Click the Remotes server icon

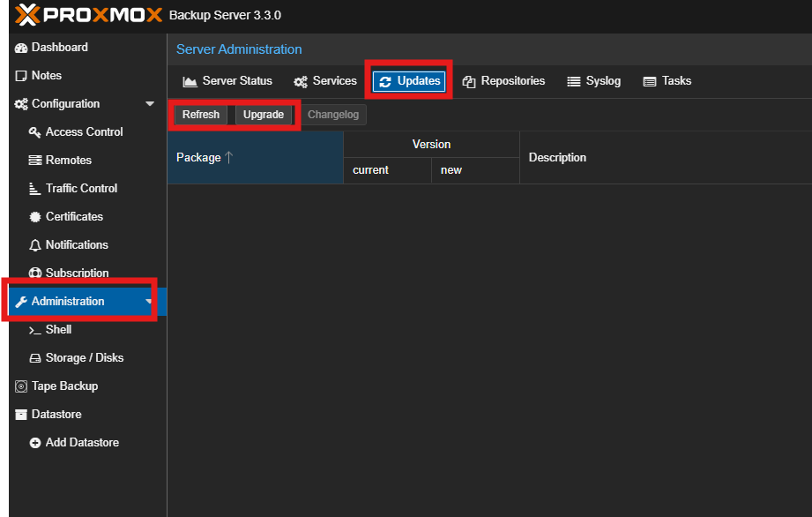point(34,161)
